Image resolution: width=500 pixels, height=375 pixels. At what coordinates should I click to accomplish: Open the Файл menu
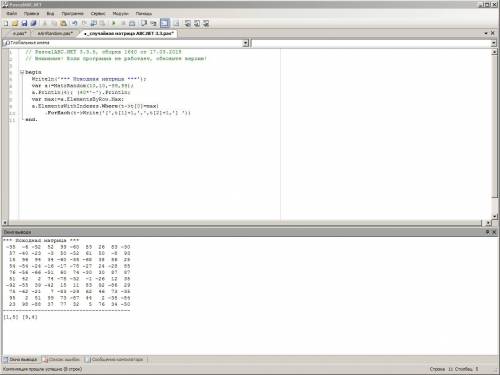click(12, 14)
